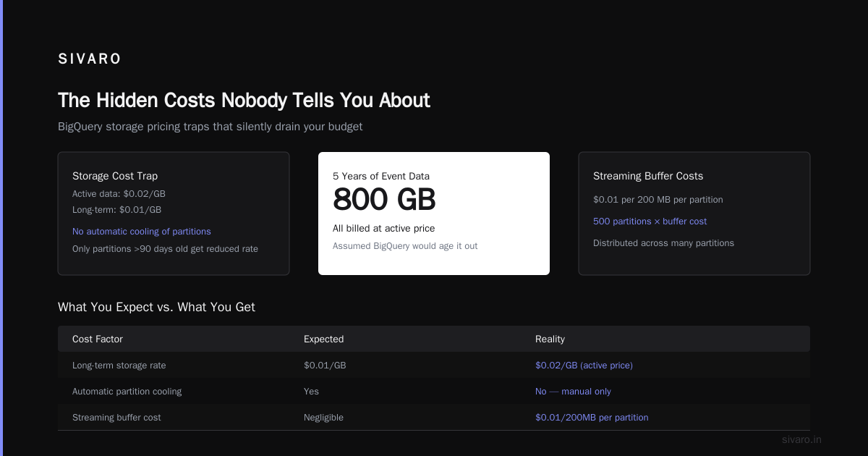Click 'No — manual only' reality cell

pyautogui.click(x=573, y=392)
